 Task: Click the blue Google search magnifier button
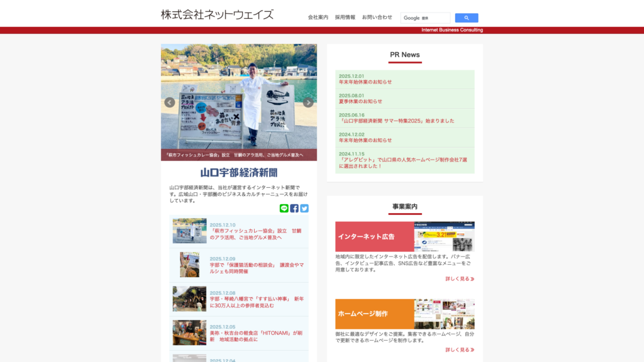[466, 18]
